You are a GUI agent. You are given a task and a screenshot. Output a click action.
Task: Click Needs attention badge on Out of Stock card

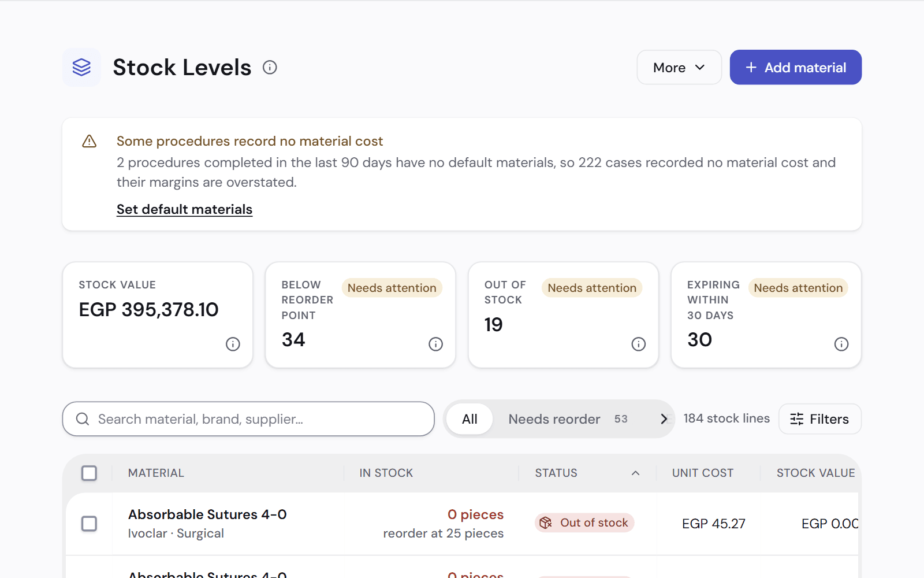pos(592,288)
